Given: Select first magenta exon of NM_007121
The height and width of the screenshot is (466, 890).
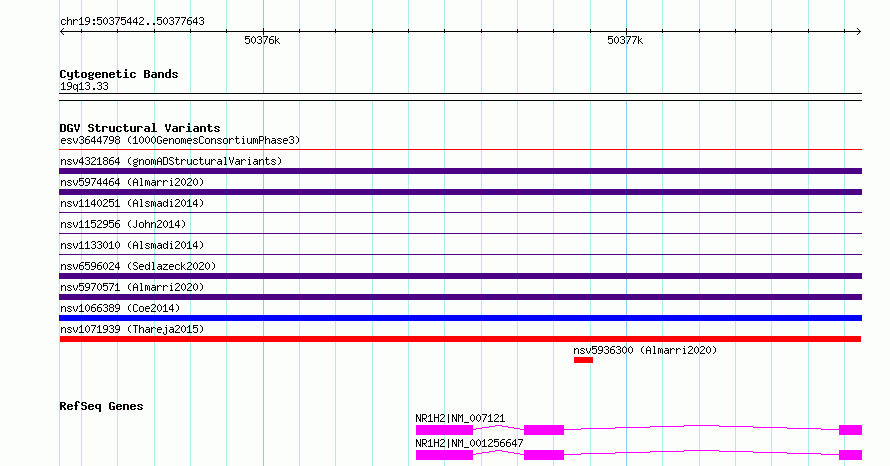Looking at the screenshot, I should tap(444, 430).
